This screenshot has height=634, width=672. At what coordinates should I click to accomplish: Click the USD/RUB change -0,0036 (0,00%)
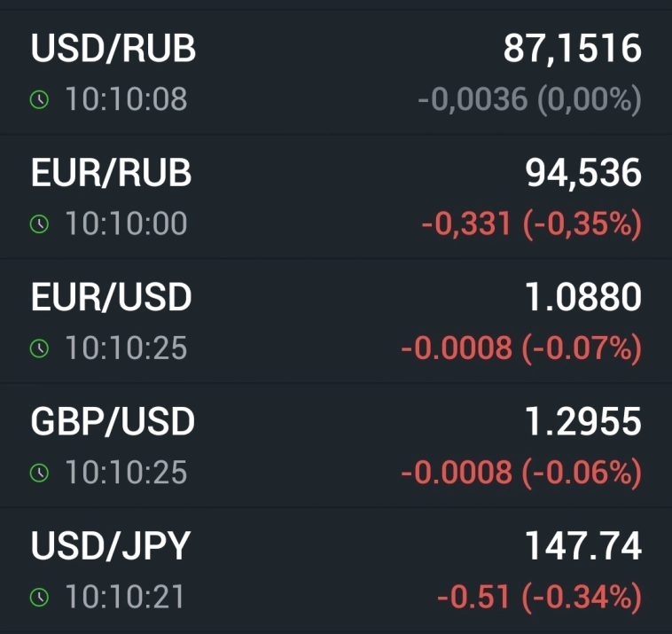coord(529,100)
